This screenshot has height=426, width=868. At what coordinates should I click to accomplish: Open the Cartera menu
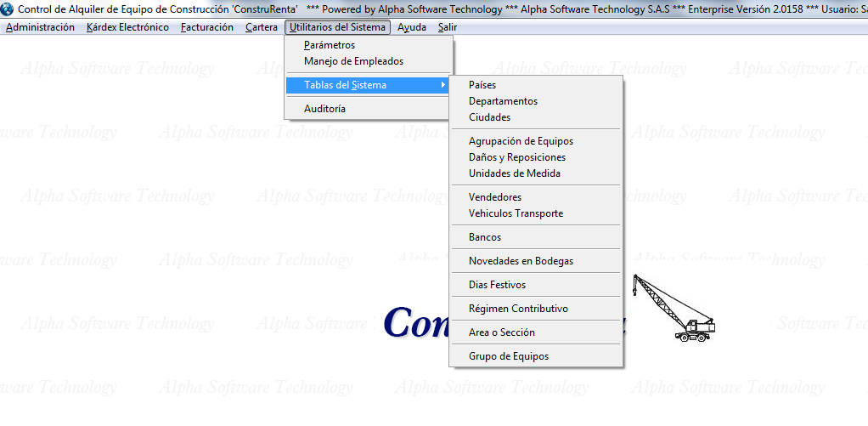tap(261, 27)
